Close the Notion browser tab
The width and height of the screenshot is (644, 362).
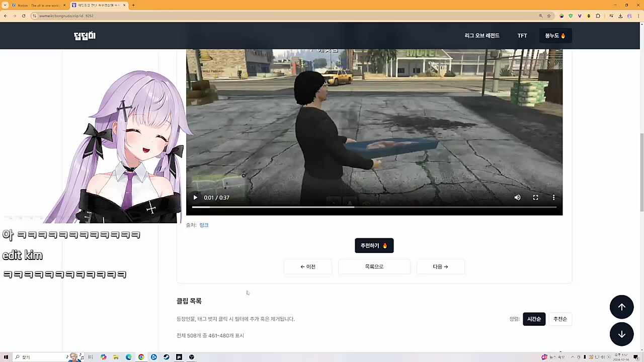pyautogui.click(x=64, y=5)
